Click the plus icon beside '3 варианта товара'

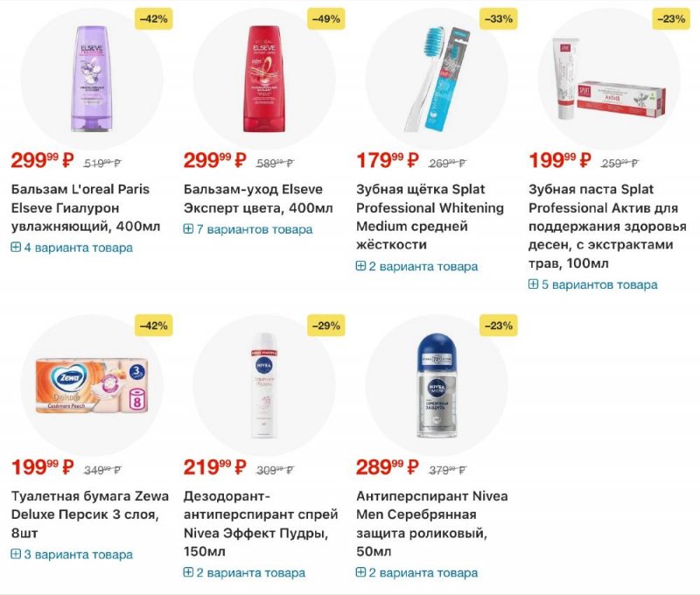[16, 554]
